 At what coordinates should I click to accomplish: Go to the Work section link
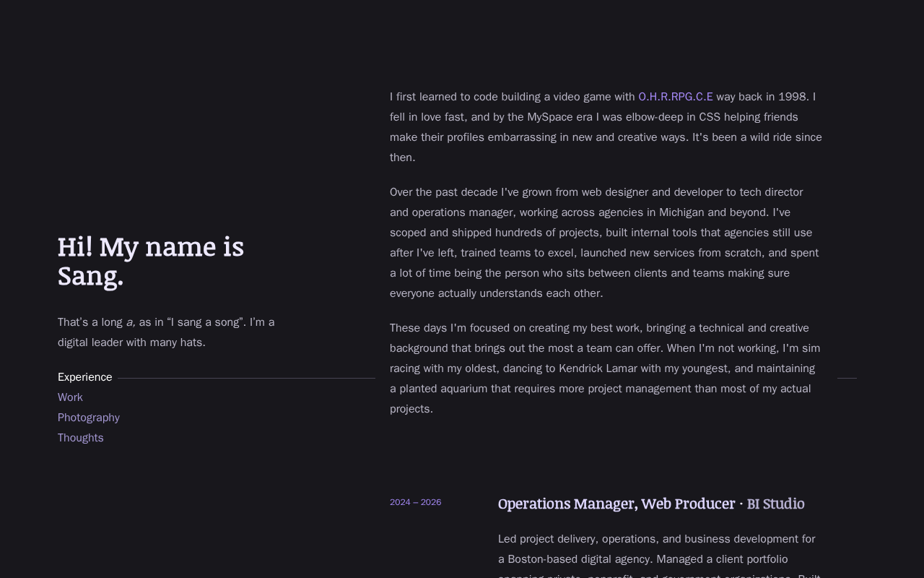(70, 397)
